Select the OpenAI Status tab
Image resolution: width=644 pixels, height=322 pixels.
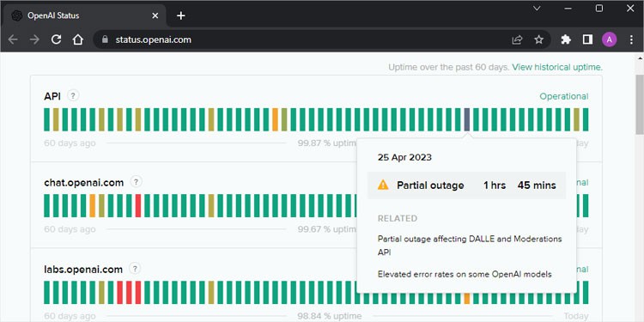[x=84, y=15]
